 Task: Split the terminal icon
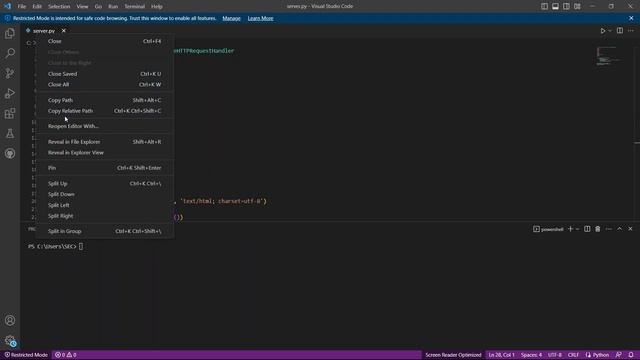pos(587,229)
